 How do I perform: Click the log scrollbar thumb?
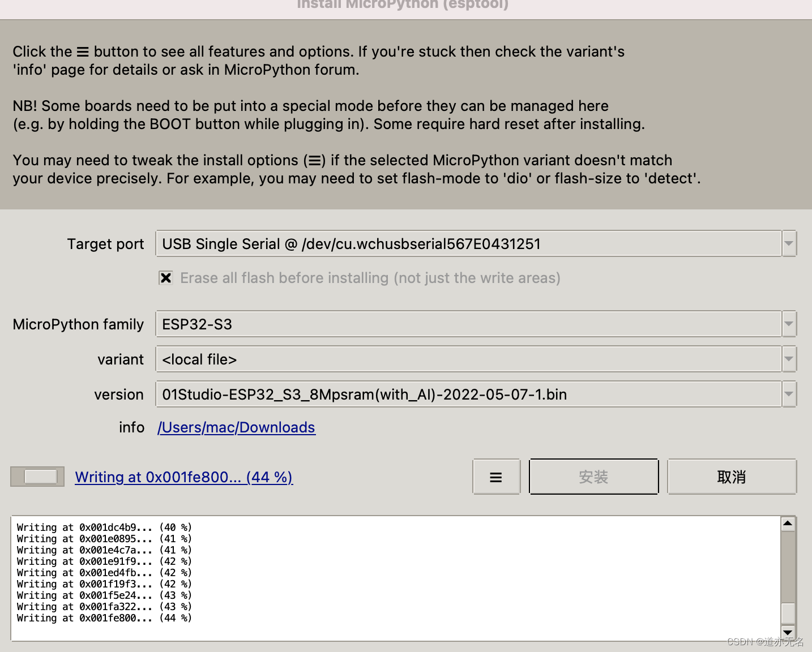pyautogui.click(x=788, y=614)
